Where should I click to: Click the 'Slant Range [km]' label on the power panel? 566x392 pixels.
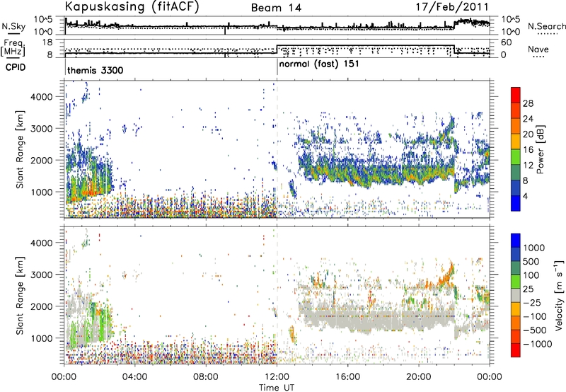point(20,149)
